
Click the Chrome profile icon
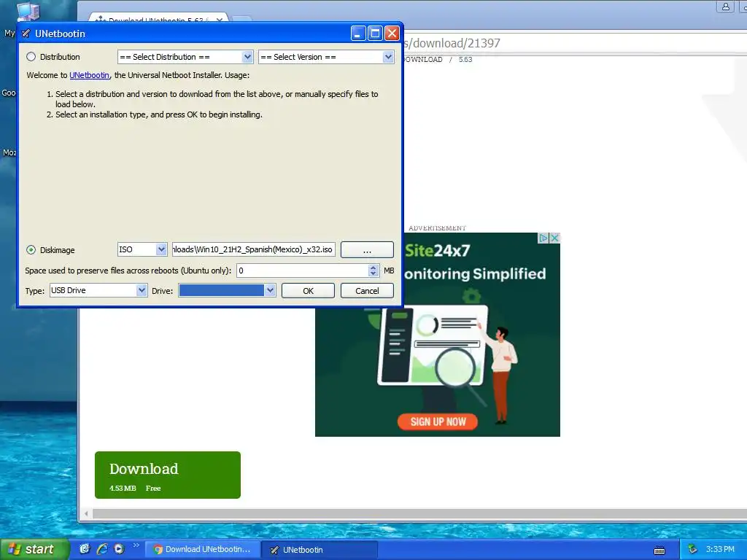tap(725, 7)
